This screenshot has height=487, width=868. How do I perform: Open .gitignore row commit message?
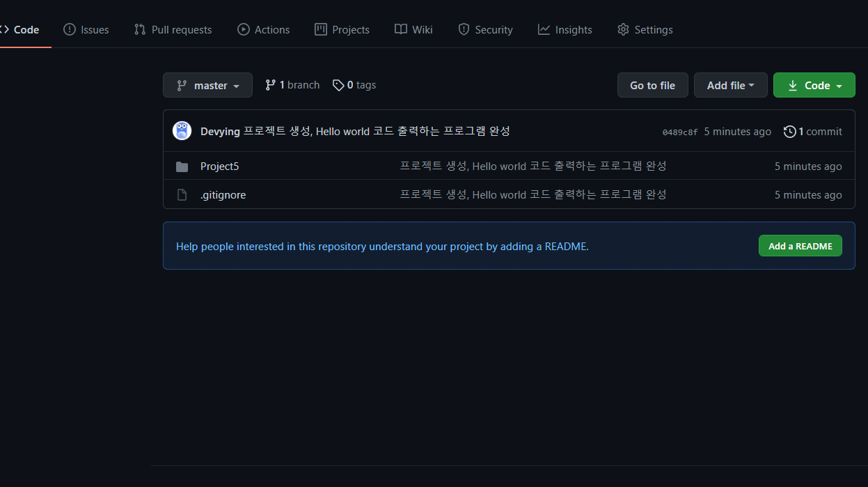pos(533,194)
